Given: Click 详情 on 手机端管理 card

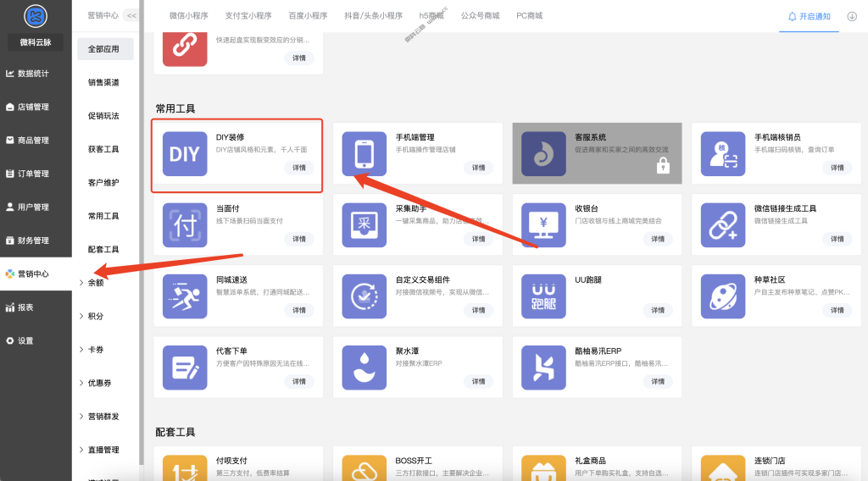Looking at the screenshot, I should [x=478, y=168].
